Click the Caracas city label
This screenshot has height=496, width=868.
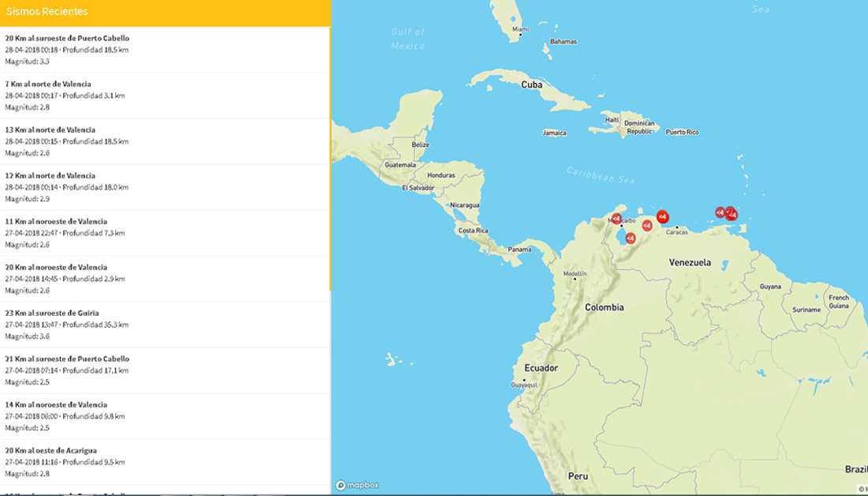[676, 233]
